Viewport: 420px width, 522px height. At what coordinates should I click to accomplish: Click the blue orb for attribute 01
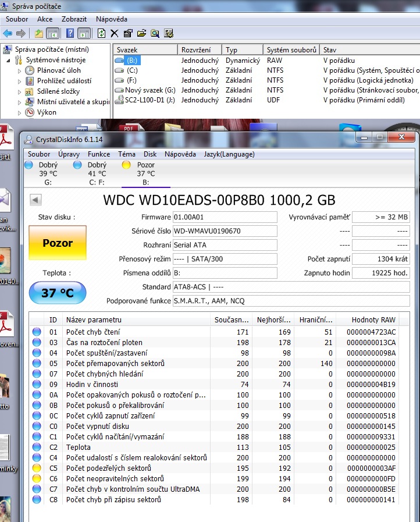[37, 332]
